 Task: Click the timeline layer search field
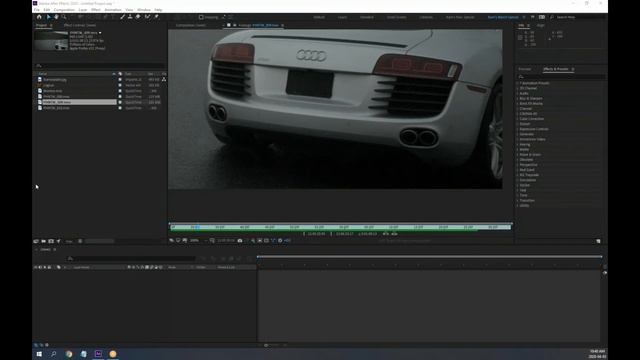(131, 258)
